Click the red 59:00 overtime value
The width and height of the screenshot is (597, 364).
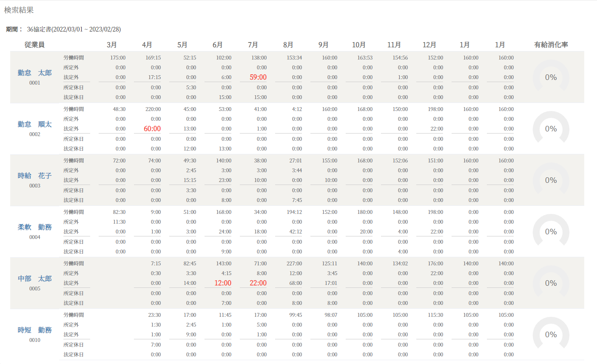(258, 77)
